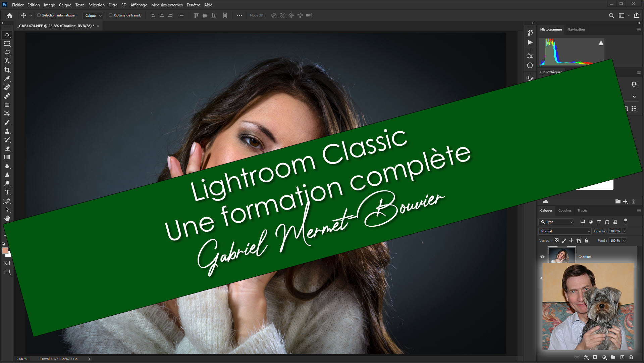Image resolution: width=644 pixels, height=363 pixels.
Task: Enable Sélection automatique checkbox
Action: coord(39,15)
